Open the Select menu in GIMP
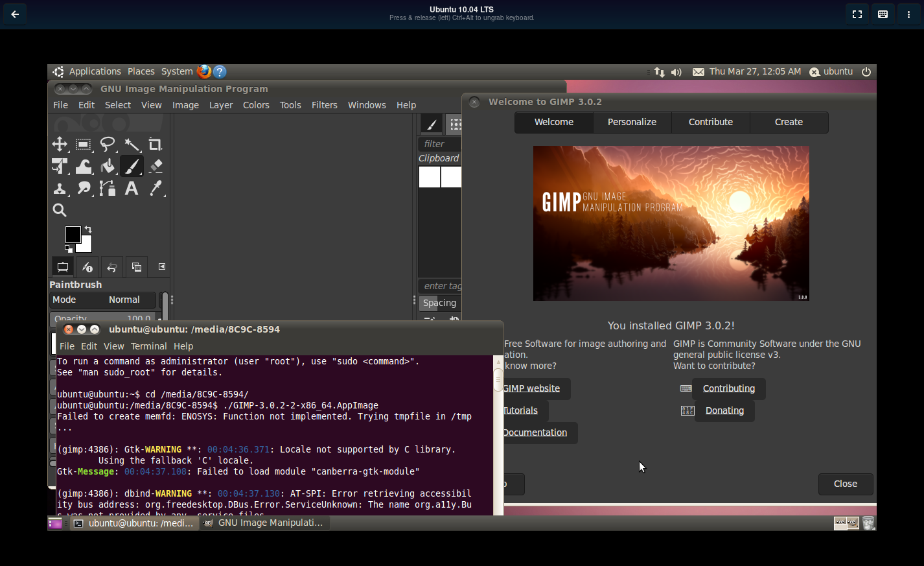The width and height of the screenshot is (924, 566). (x=118, y=105)
